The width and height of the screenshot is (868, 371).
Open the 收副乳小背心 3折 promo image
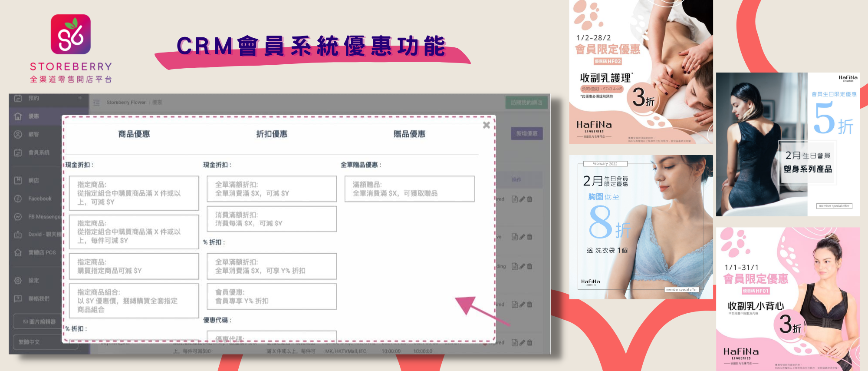click(788, 299)
